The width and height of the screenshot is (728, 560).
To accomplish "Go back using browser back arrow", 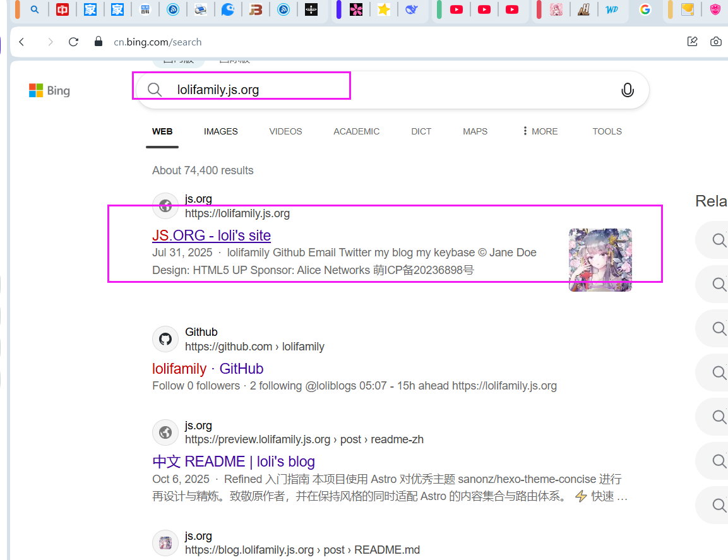I will [x=21, y=42].
